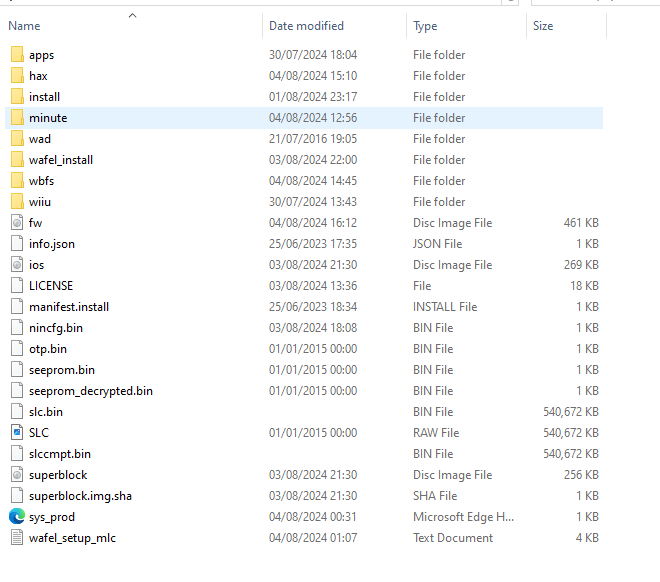Click the otp.bin file icon
The width and height of the screenshot is (660, 582).
coord(17,349)
